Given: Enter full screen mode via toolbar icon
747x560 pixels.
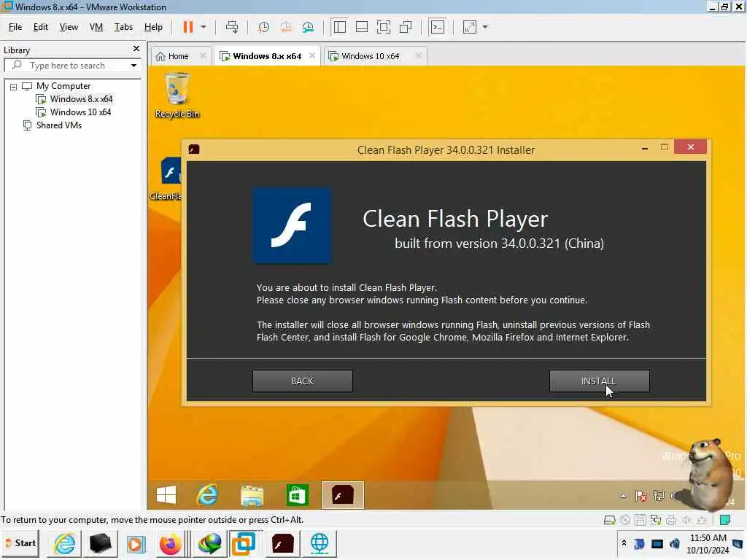Looking at the screenshot, I should coord(384,27).
